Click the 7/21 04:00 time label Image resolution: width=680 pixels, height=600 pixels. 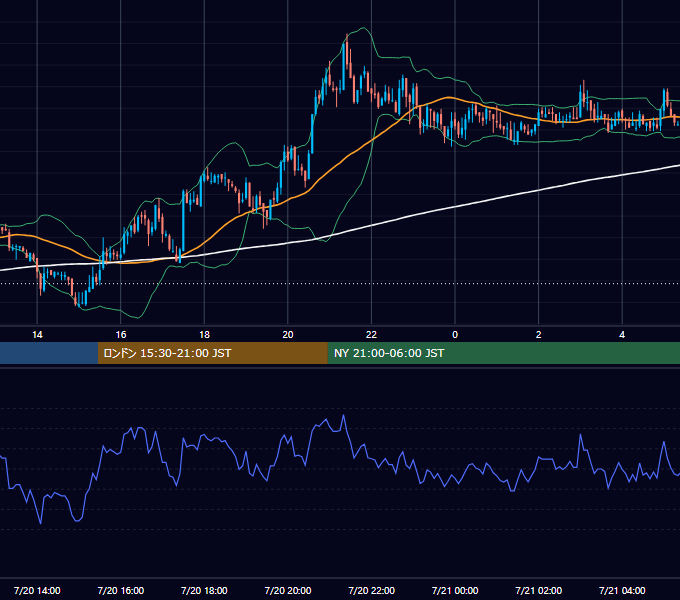[622, 590]
